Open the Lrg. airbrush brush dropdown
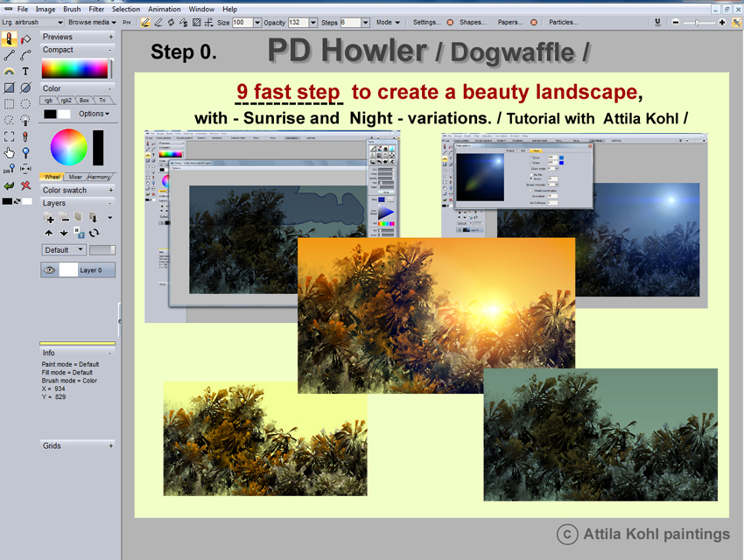 [x=60, y=23]
